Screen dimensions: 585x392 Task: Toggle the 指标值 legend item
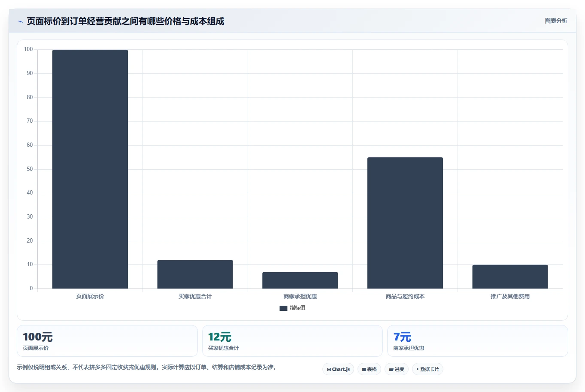coord(292,308)
